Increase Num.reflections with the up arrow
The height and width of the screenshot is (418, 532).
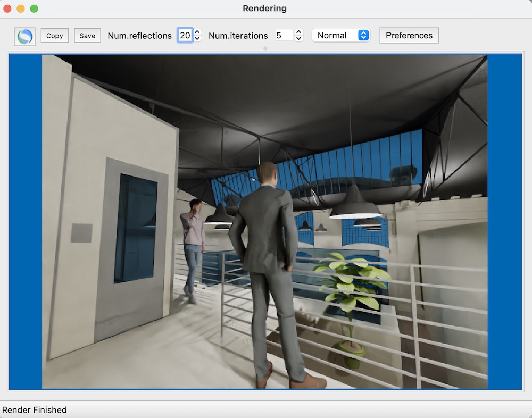[197, 32]
